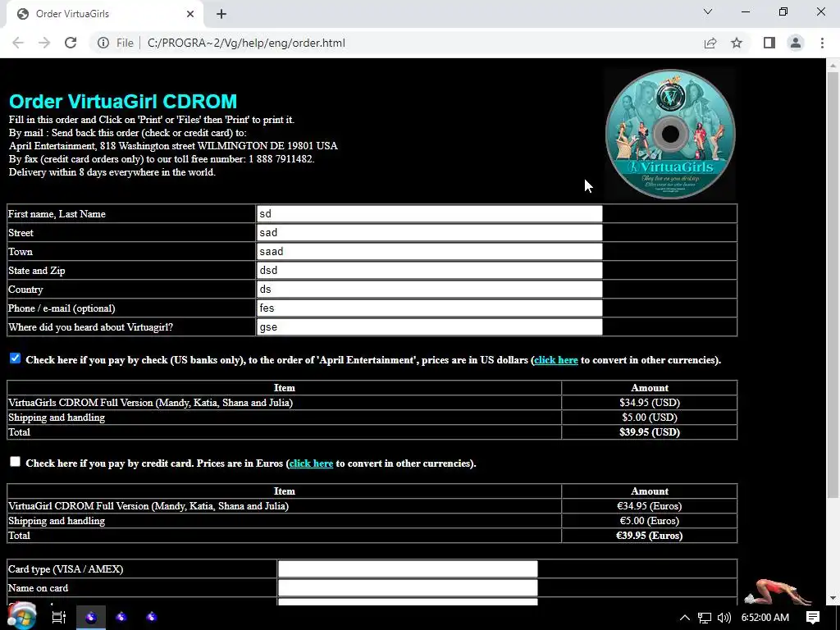Click the Card type (VISA / AMEX) field

point(408,569)
